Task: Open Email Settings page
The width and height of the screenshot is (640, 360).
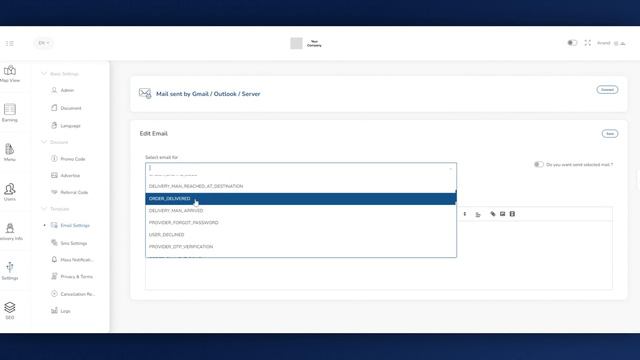Action: tap(70, 225)
